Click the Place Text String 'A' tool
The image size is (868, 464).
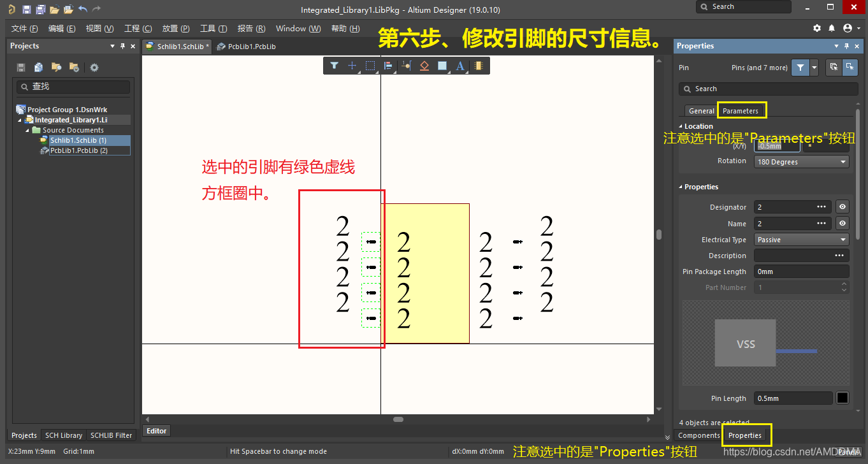[x=459, y=66]
